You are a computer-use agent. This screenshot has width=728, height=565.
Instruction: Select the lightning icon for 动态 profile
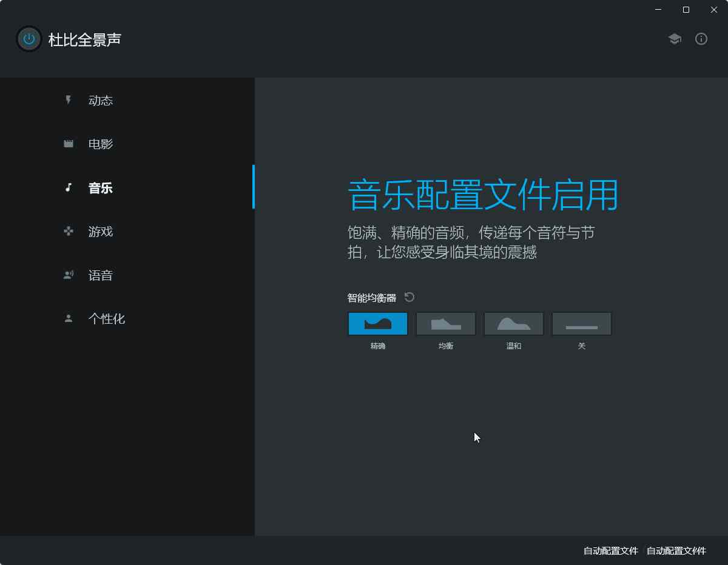point(68,100)
